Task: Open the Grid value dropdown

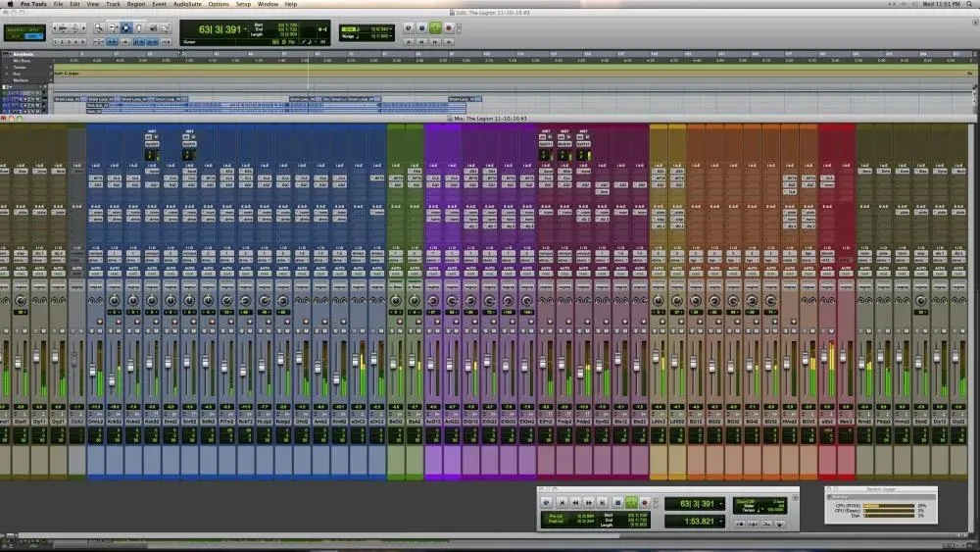Action: 389,27
